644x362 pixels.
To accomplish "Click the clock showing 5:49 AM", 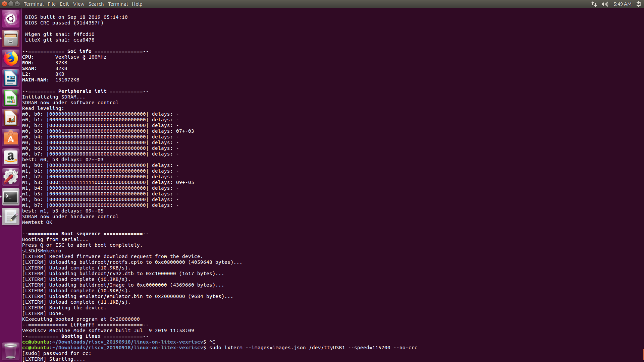I will [623, 4].
